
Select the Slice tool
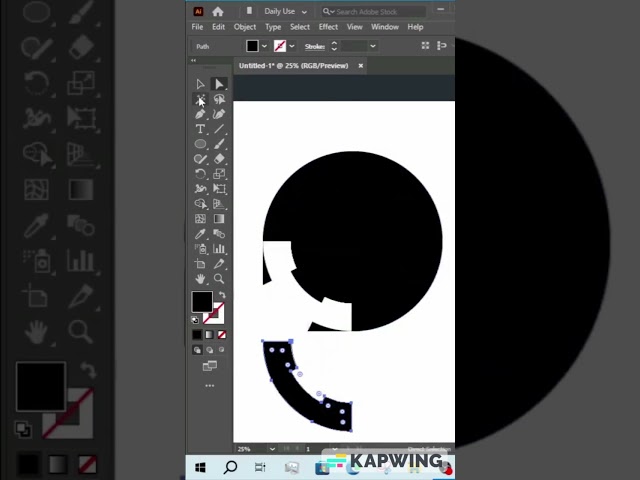click(219, 264)
